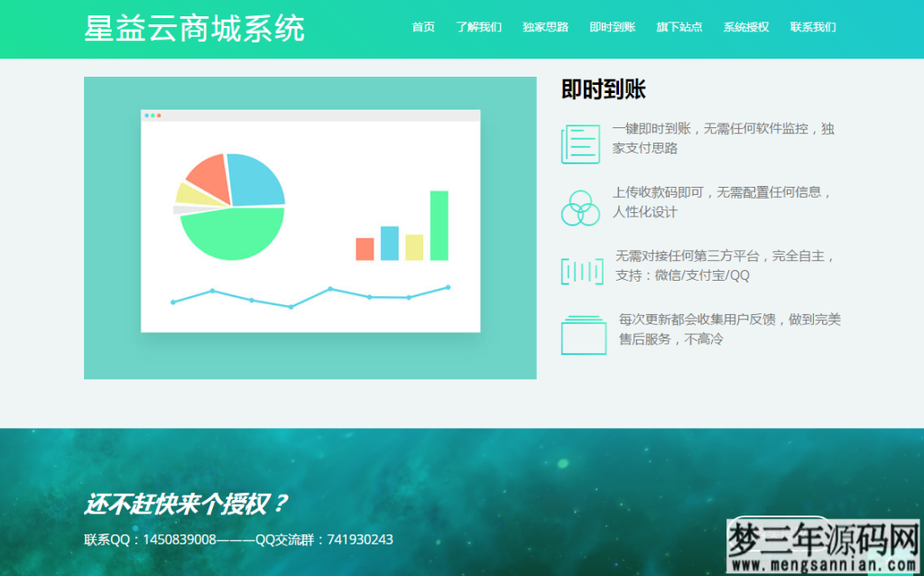Open the 首页 navigation link
The width and height of the screenshot is (924, 576).
[x=422, y=27]
